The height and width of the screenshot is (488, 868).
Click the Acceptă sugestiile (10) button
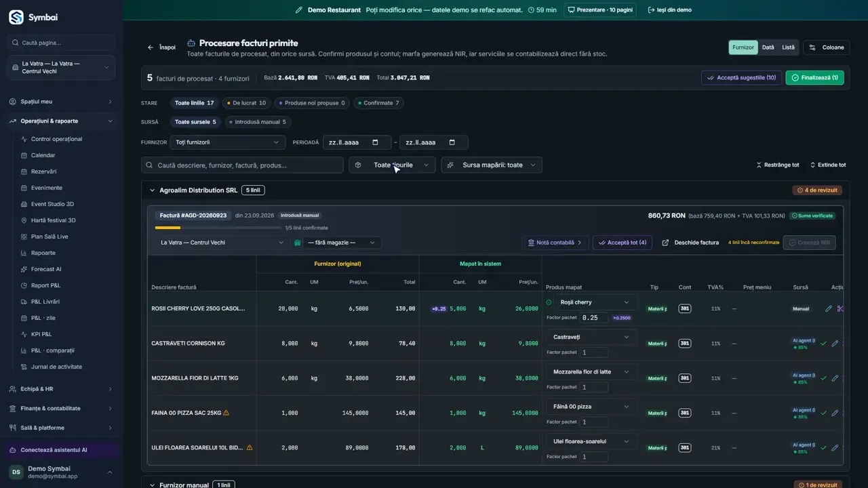coord(741,78)
